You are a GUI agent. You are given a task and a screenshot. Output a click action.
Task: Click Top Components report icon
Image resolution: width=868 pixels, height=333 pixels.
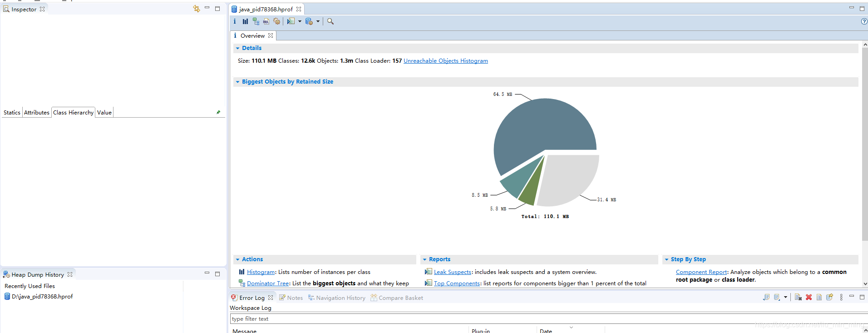[428, 283]
